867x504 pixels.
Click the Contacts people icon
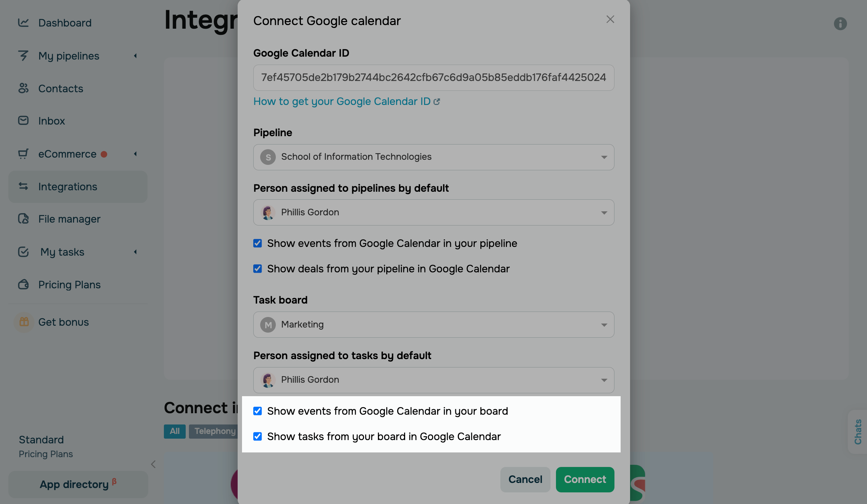pyautogui.click(x=23, y=88)
